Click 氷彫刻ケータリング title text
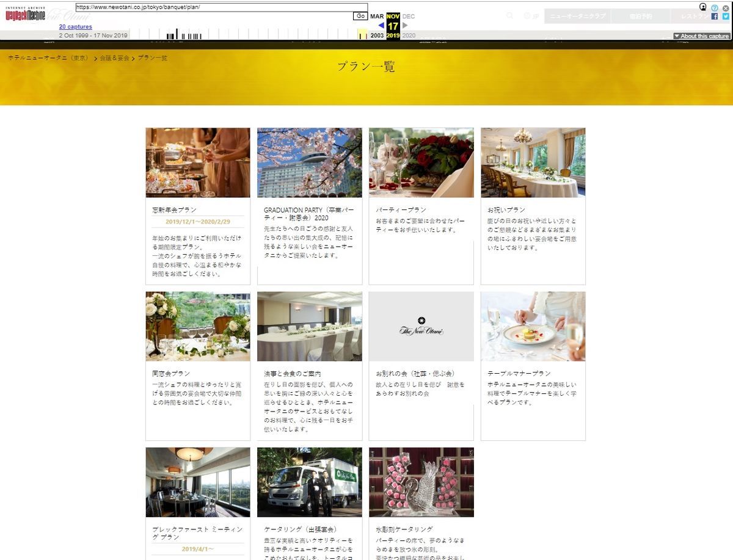Screen dimensions: 733x560 click(x=404, y=529)
